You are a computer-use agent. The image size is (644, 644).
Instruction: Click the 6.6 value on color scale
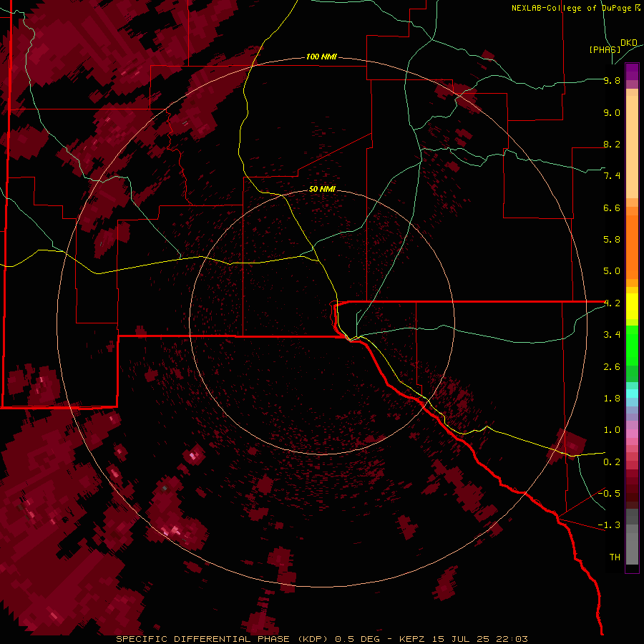pos(612,208)
